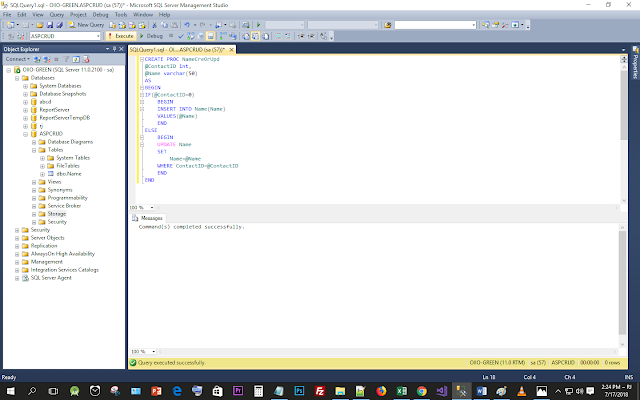Pin the Object Explorer panel
This screenshot has width=640, height=400.
tap(114, 49)
